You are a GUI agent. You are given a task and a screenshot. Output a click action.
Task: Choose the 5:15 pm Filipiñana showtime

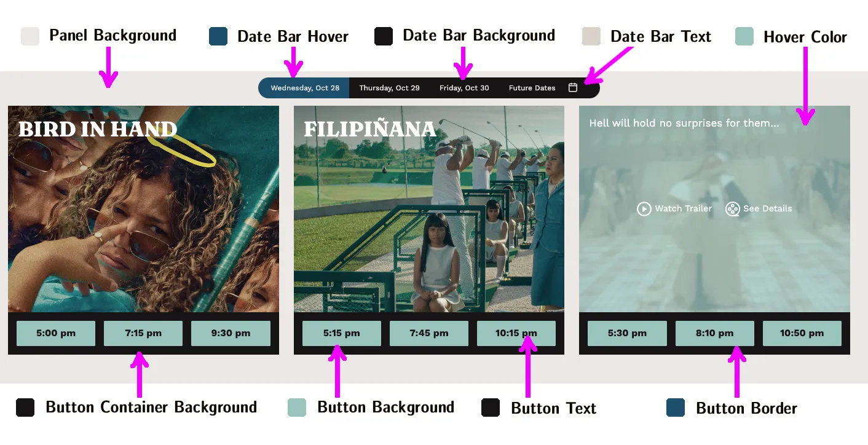tap(341, 333)
